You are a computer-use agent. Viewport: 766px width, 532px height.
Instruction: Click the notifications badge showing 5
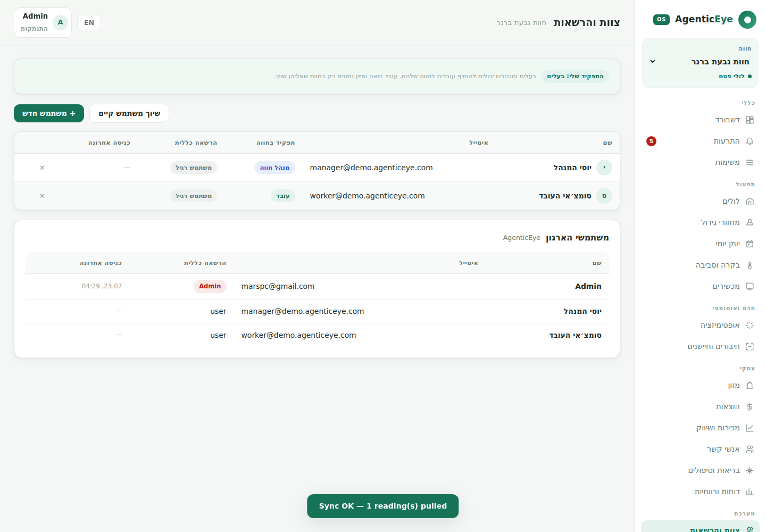[x=651, y=141]
